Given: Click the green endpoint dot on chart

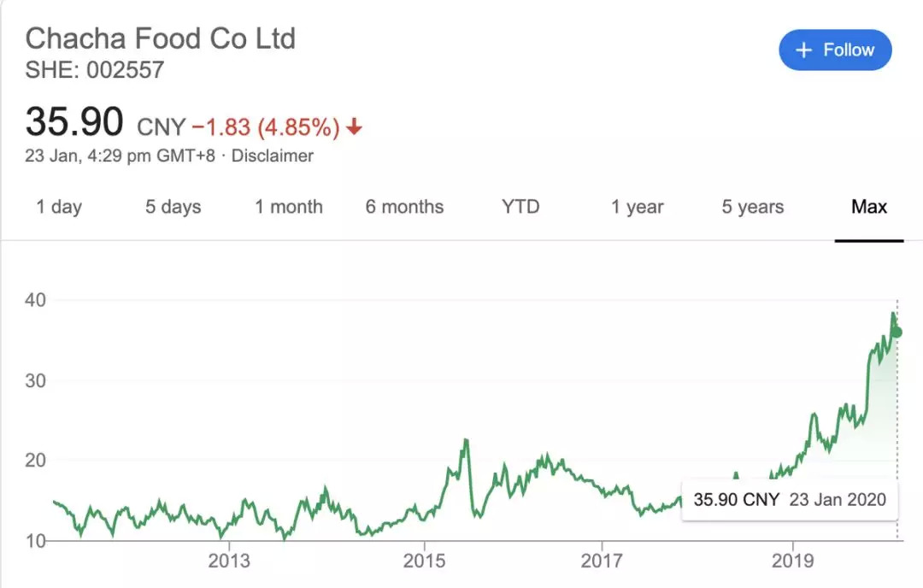Looking at the screenshot, I should pyautogui.click(x=897, y=332).
